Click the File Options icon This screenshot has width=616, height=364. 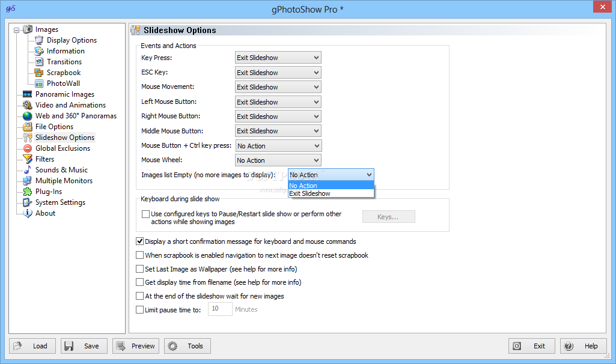click(28, 126)
